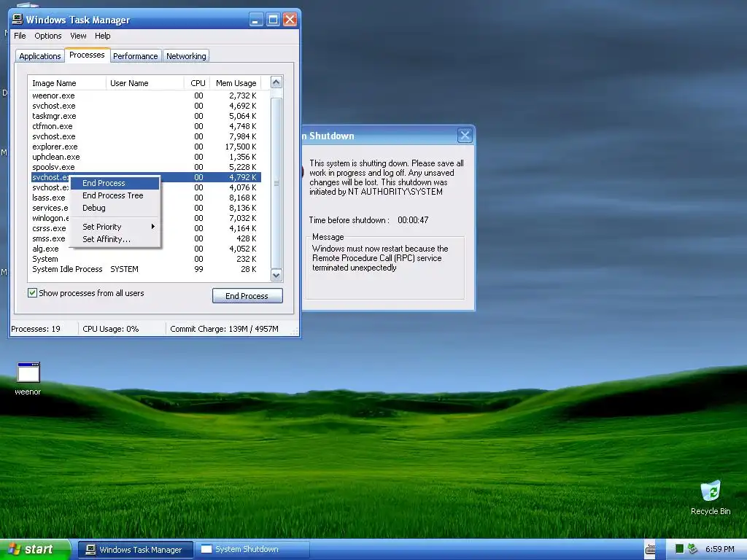This screenshot has height=560, width=747.
Task: Sort by Image Name column header
Action: tap(66, 83)
